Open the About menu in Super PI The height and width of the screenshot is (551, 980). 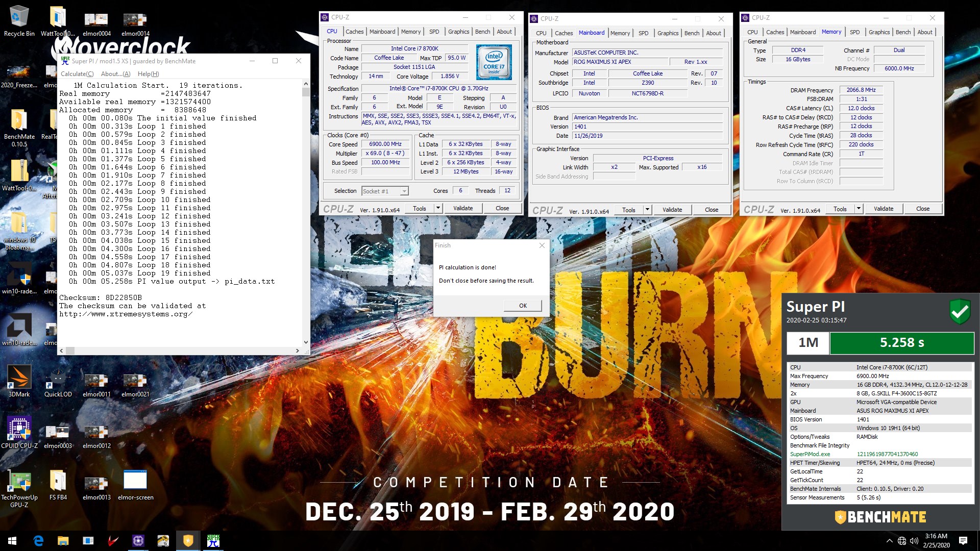(x=116, y=74)
